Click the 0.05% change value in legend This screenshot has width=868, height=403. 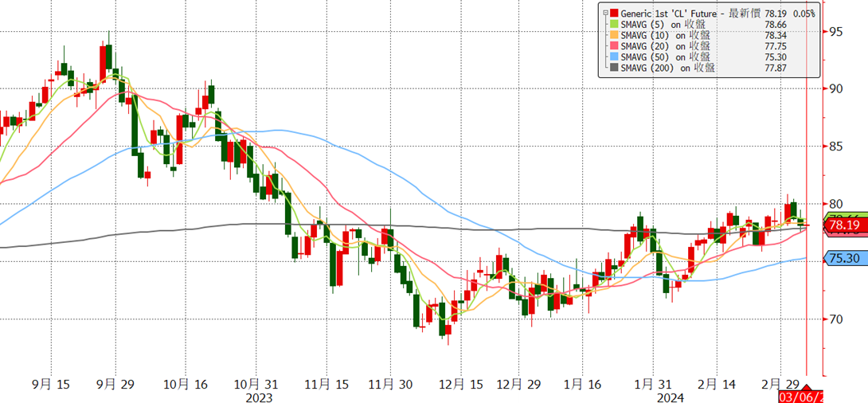803,14
